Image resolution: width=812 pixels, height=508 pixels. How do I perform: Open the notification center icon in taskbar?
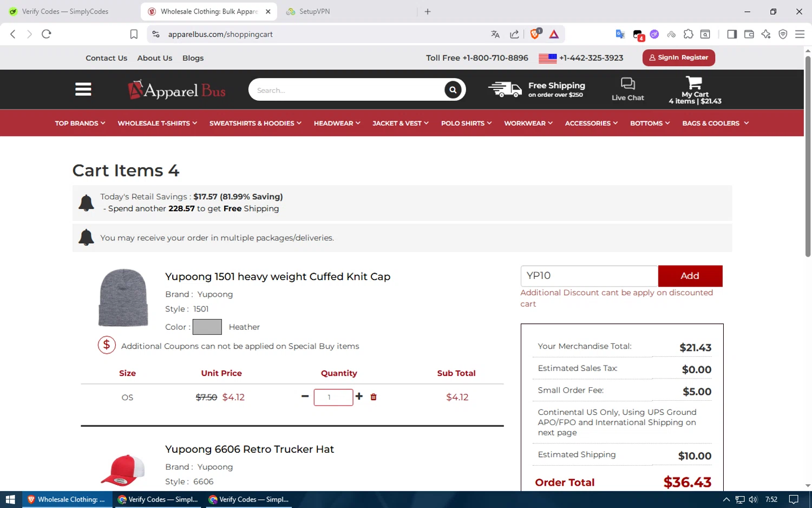794,499
